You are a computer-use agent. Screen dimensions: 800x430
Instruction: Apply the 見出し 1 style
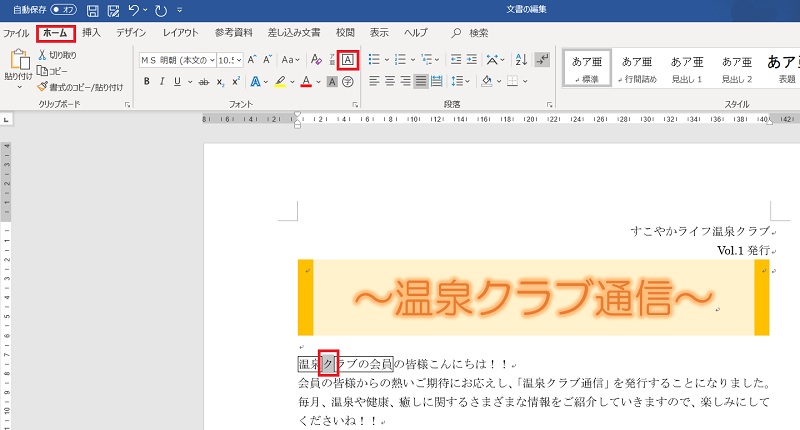click(x=687, y=68)
